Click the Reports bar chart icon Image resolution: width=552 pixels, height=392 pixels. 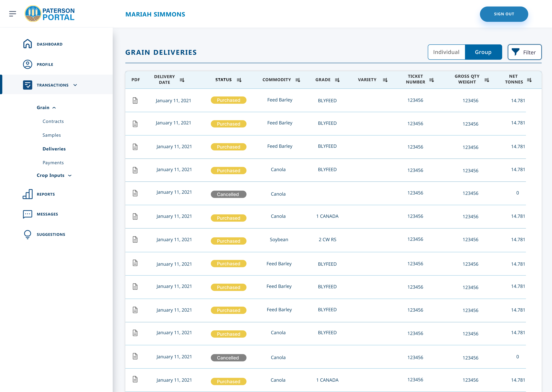point(28,194)
